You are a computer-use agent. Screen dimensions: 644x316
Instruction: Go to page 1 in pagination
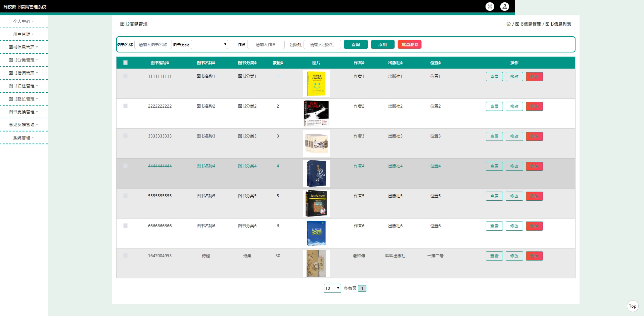[x=362, y=288]
